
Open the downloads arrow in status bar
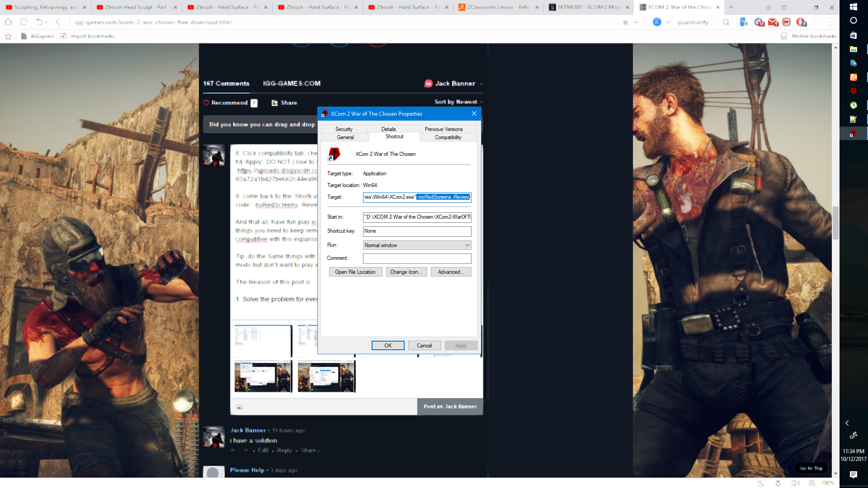click(778, 483)
